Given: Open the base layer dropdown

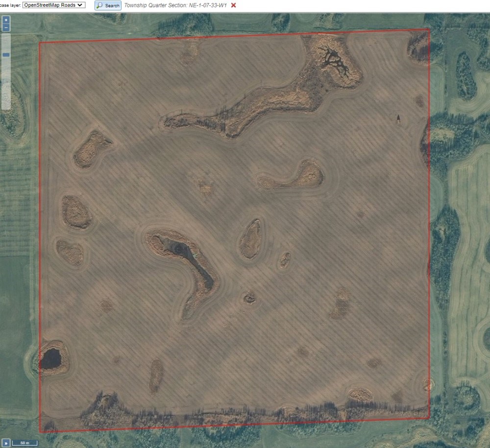Looking at the screenshot, I should [54, 5].
